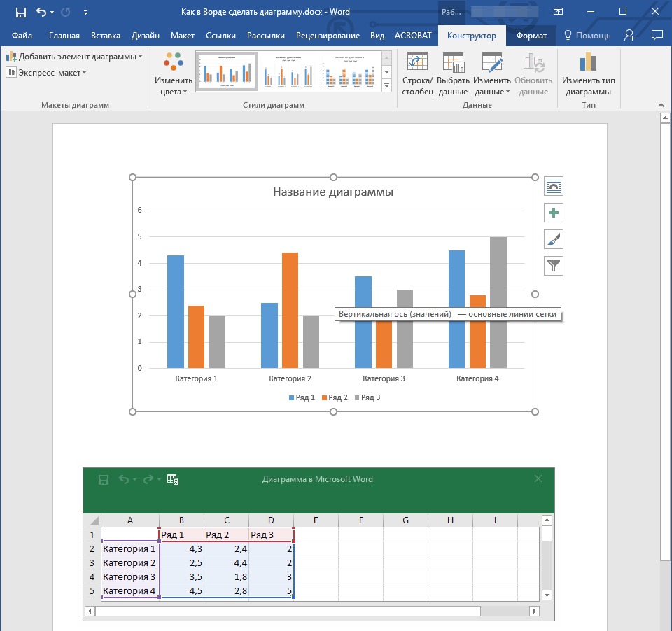Click the Save icon in Word title bar

[x=21, y=12]
